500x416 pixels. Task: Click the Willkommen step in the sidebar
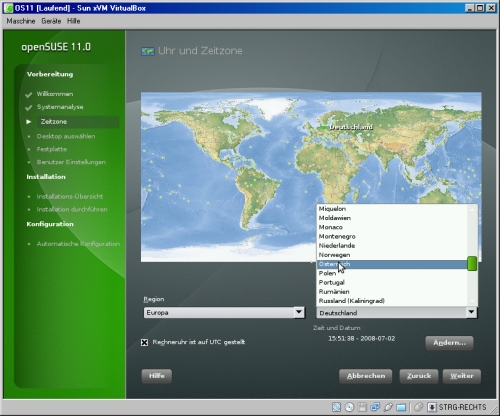pyautogui.click(x=55, y=94)
